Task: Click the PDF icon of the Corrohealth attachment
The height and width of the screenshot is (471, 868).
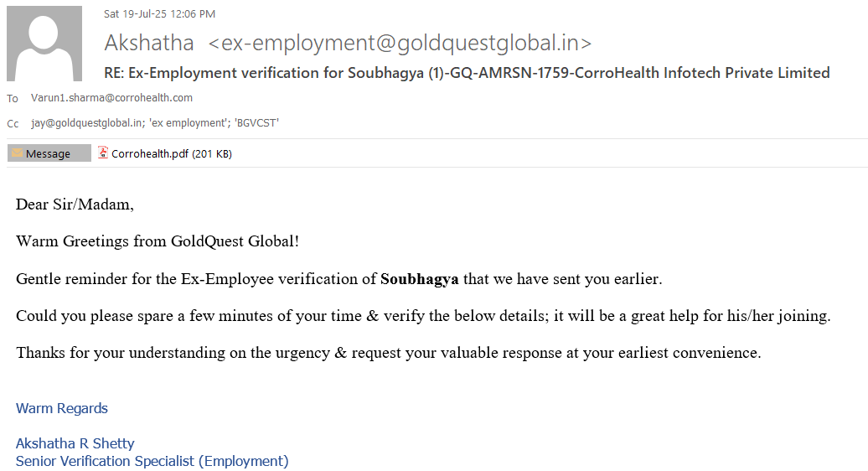Action: coord(103,153)
